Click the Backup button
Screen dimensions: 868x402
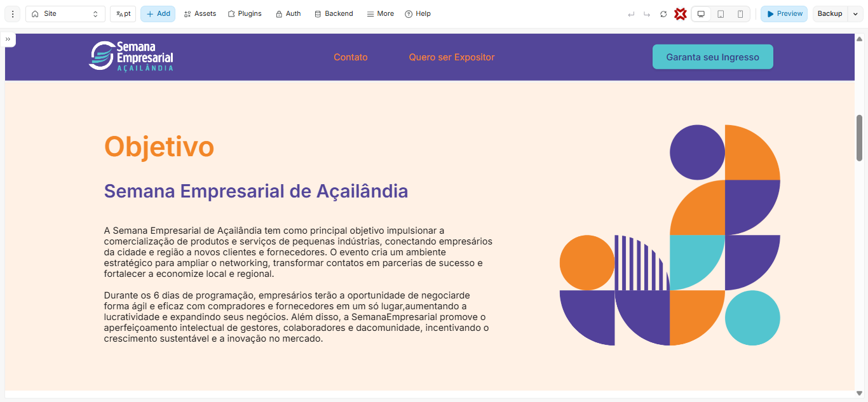[x=830, y=14]
